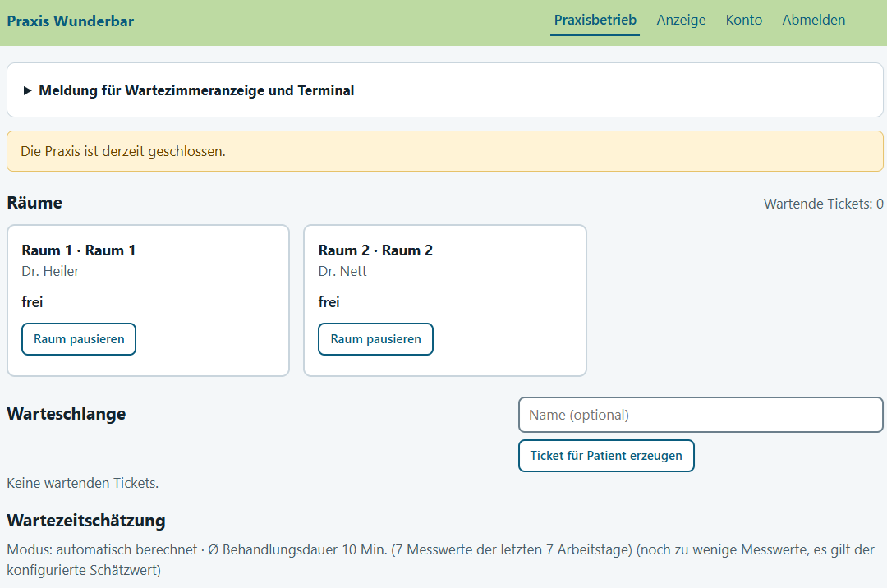The height and width of the screenshot is (588, 887).
Task: Open the Praxis Wunderbar home link
Action: pyautogui.click(x=70, y=21)
